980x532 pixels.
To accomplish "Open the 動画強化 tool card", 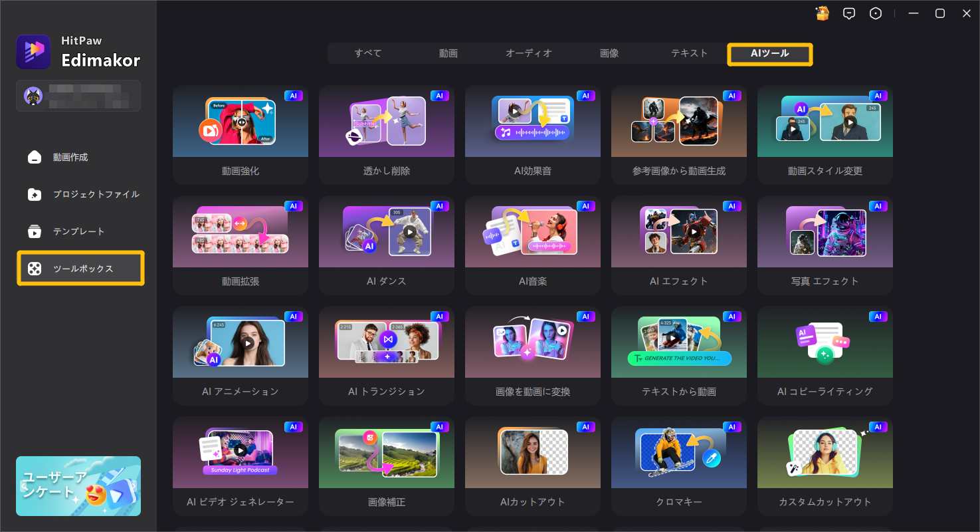I will pyautogui.click(x=241, y=135).
